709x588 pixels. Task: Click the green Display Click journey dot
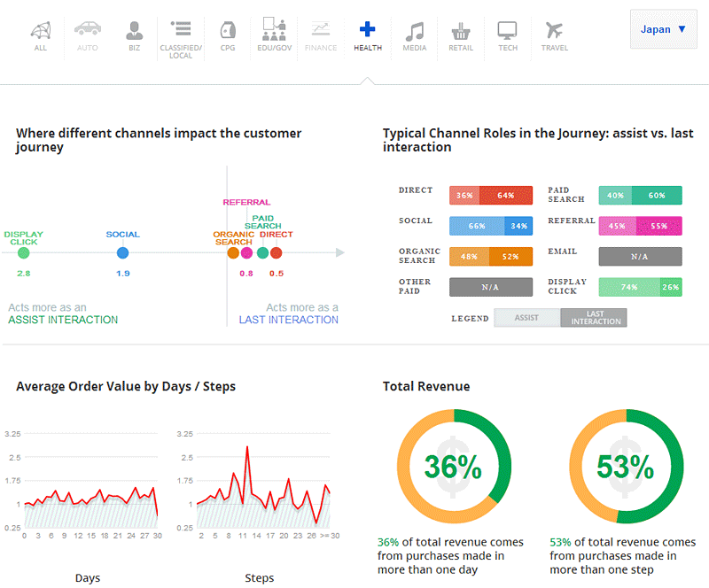[x=24, y=253]
